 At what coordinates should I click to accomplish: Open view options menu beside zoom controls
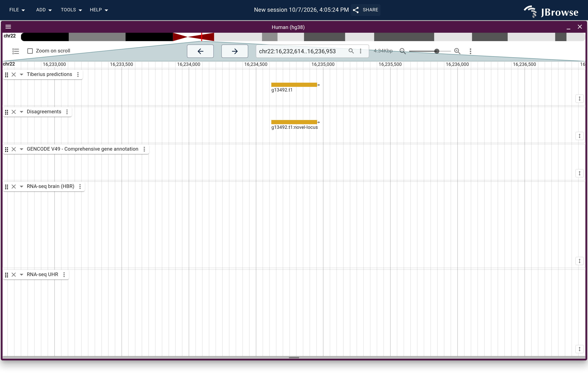pyautogui.click(x=470, y=51)
